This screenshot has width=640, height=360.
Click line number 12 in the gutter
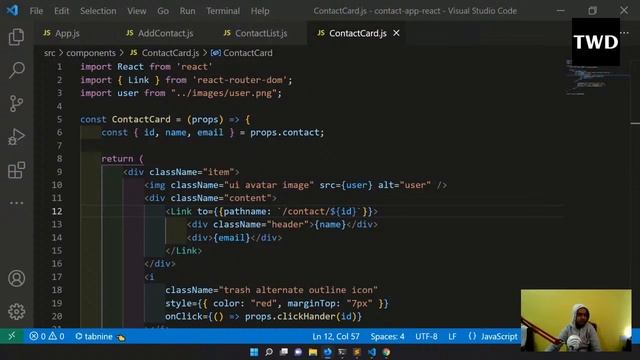[x=57, y=211]
